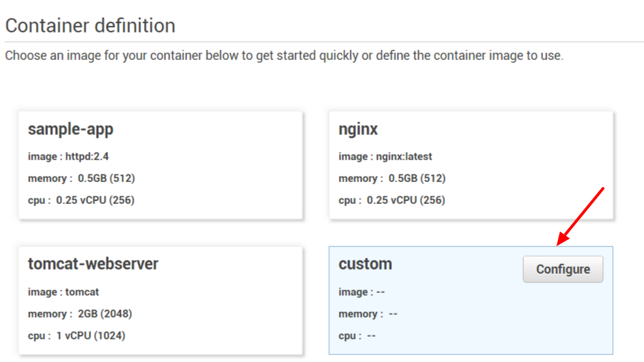The image size is (644, 362).
Task: Click nginx memory 0.5GB (512) line
Action: tap(392, 179)
